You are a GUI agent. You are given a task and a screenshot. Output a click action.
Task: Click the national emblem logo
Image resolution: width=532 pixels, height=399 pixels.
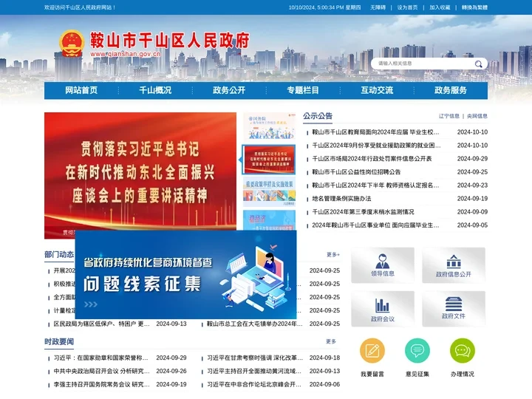(x=72, y=44)
